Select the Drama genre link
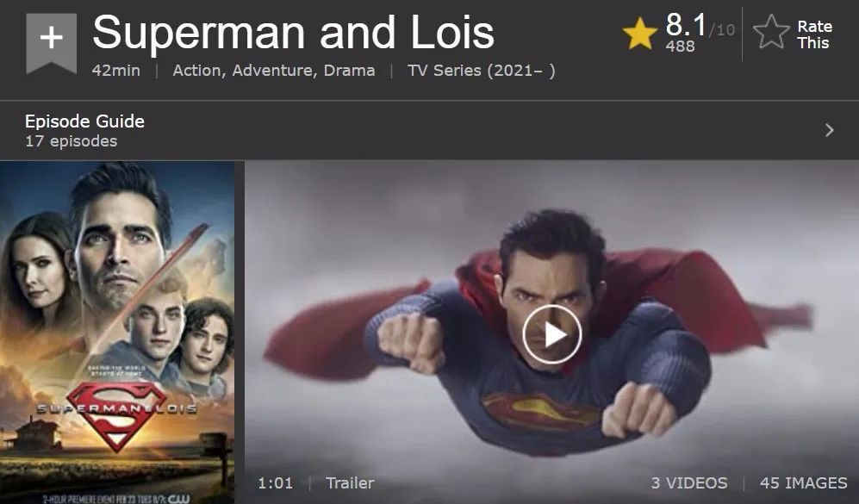 (350, 71)
